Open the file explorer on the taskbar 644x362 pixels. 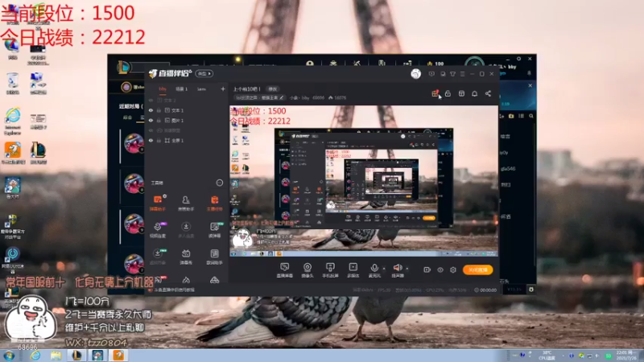(x=56, y=356)
